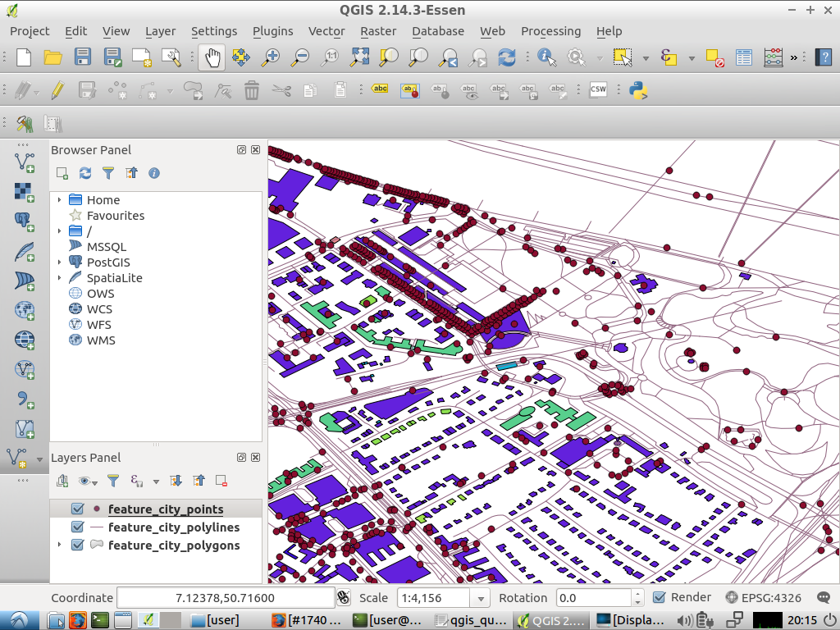Open the QGIS Help contents icon

point(823,57)
